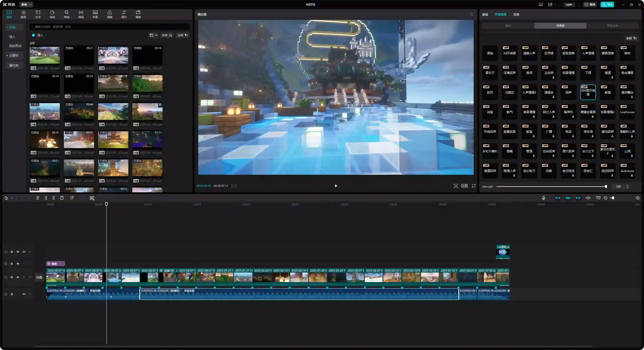Image resolution: width=644 pixels, height=350 pixels.
Task: Hide the top overlay video track
Action: coord(18,252)
